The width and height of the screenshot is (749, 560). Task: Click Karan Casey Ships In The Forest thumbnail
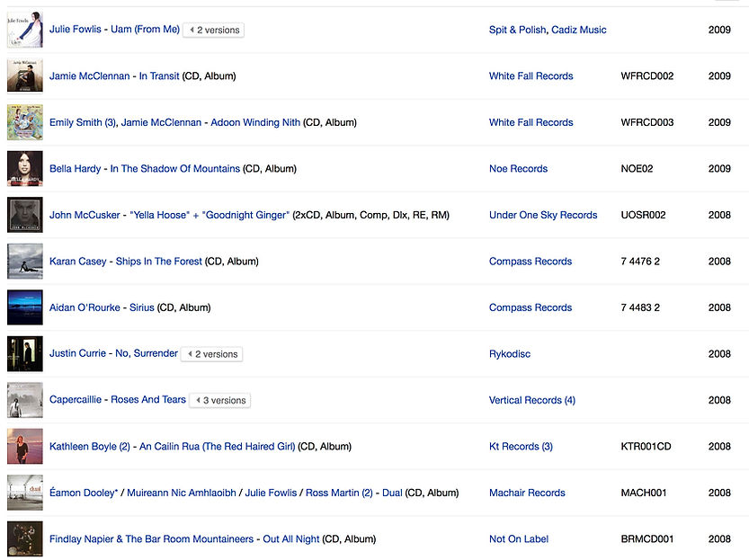24,262
